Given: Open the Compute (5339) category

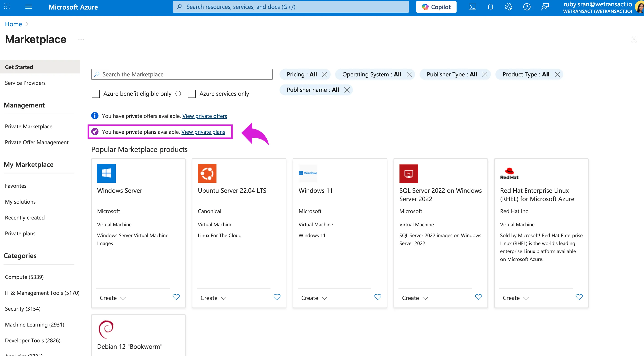Looking at the screenshot, I should (24, 277).
